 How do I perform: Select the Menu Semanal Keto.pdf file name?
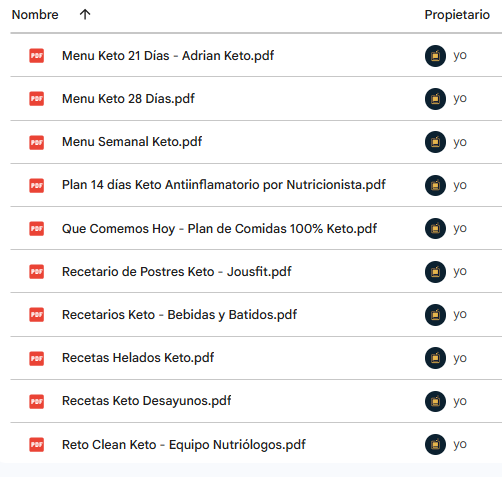(132, 142)
